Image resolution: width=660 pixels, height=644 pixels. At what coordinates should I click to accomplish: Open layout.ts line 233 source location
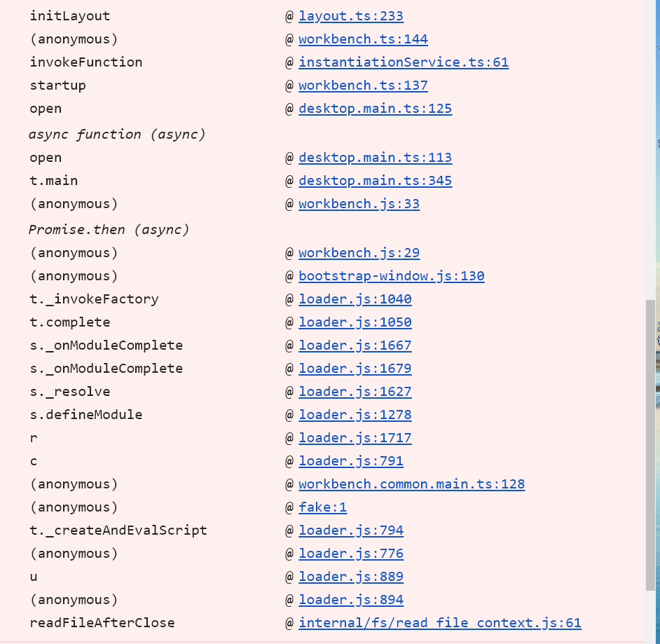click(350, 15)
